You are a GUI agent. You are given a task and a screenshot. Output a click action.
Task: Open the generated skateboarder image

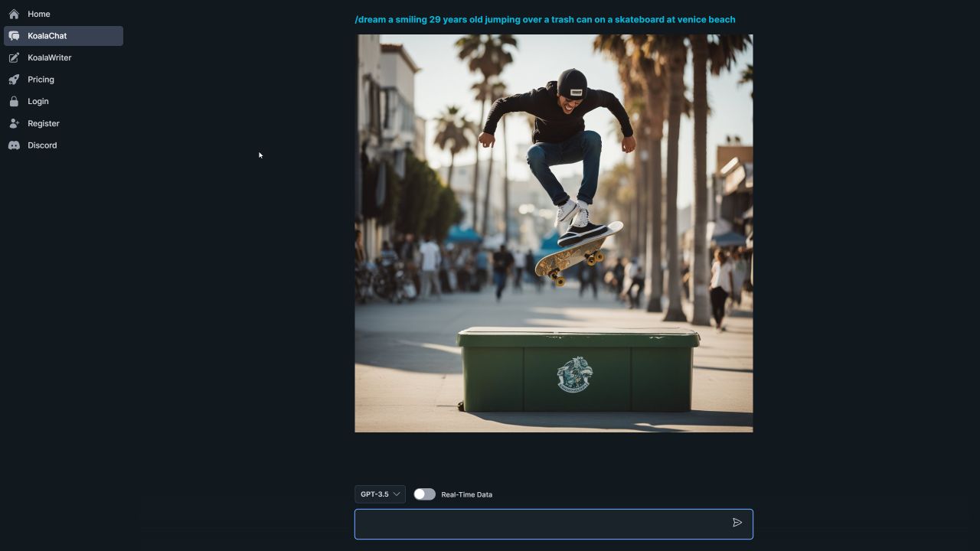click(x=554, y=233)
